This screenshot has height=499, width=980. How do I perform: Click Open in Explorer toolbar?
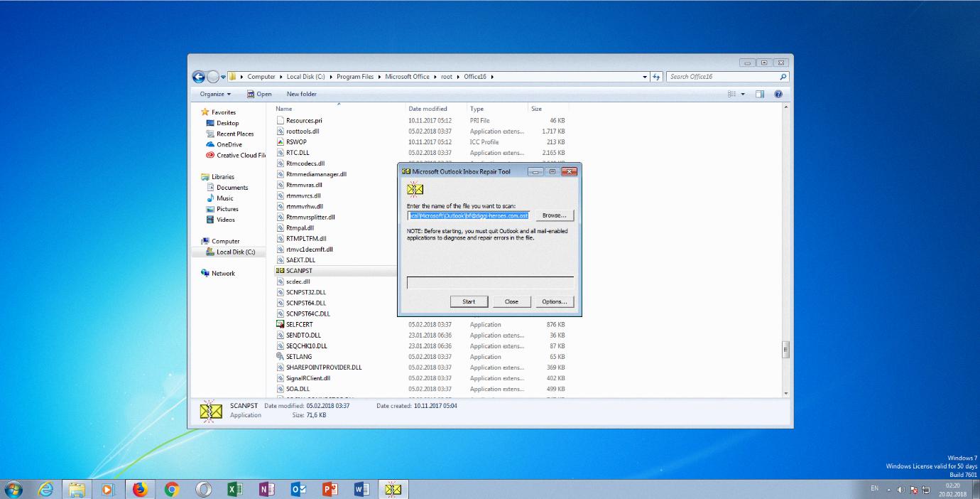[x=259, y=94]
